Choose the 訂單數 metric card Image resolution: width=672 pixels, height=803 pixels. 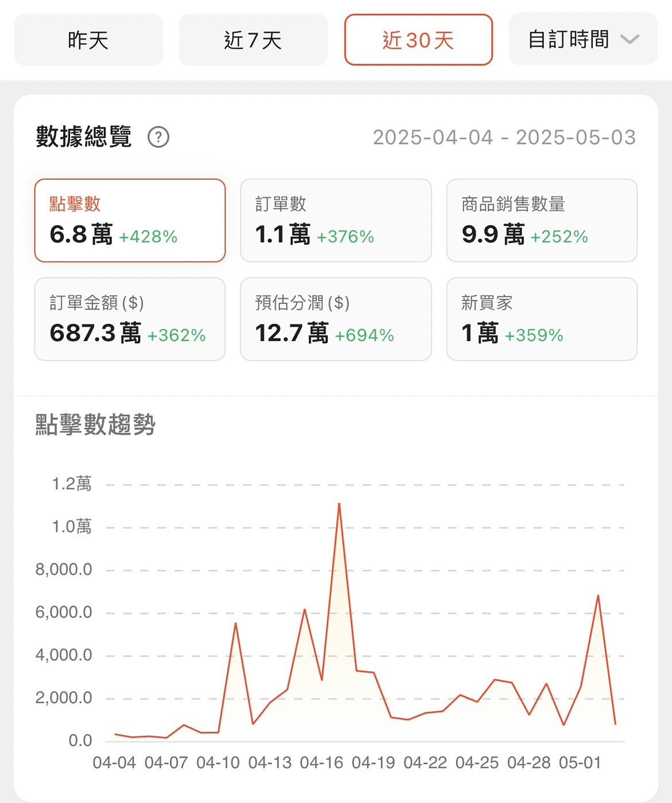(x=335, y=221)
